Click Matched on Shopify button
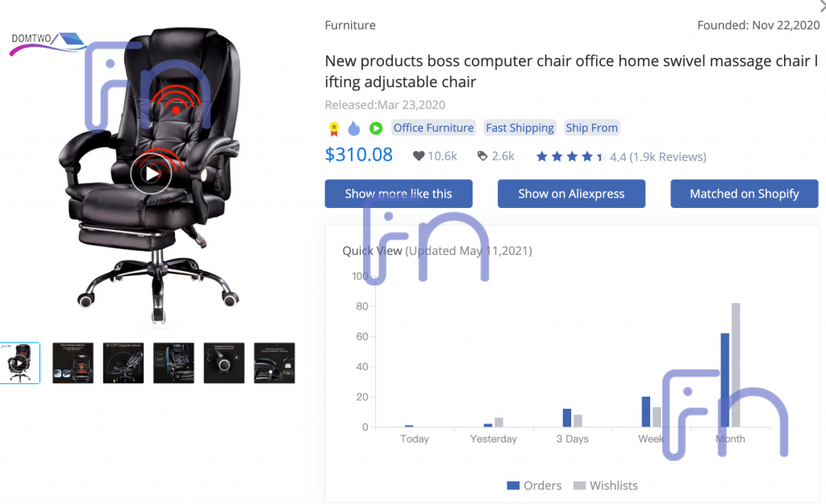Image resolution: width=826 pixels, height=504 pixels. 745,194
